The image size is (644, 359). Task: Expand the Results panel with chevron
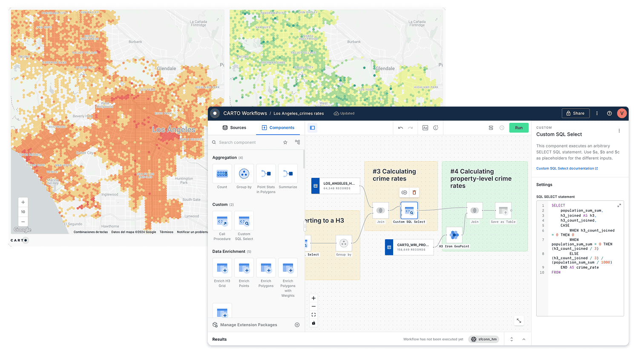(x=523, y=339)
